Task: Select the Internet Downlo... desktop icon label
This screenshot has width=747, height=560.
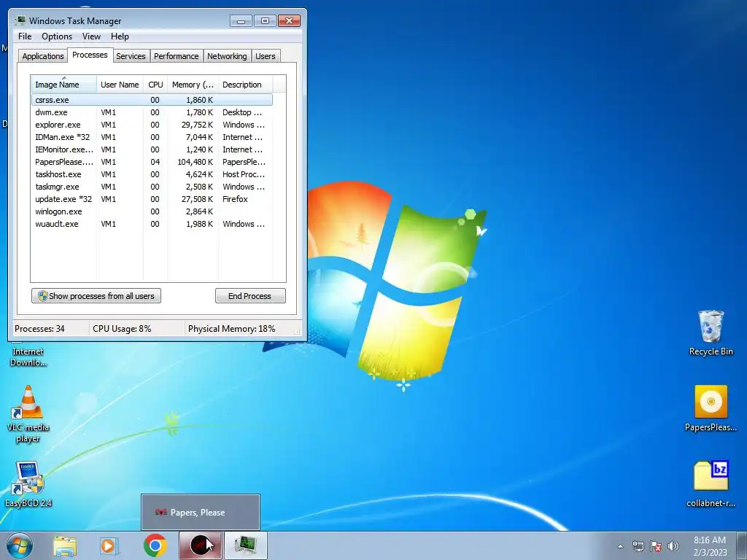Action: [x=28, y=357]
